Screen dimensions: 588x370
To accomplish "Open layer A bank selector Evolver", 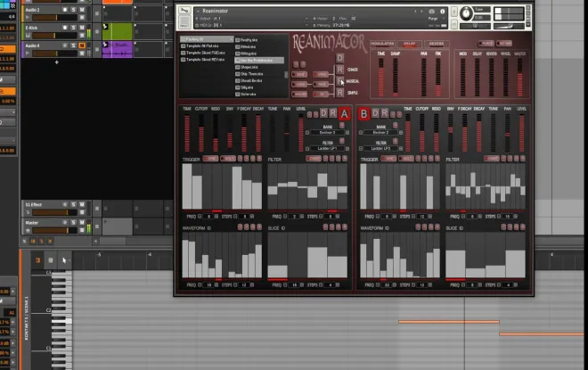I will pyautogui.click(x=327, y=133).
